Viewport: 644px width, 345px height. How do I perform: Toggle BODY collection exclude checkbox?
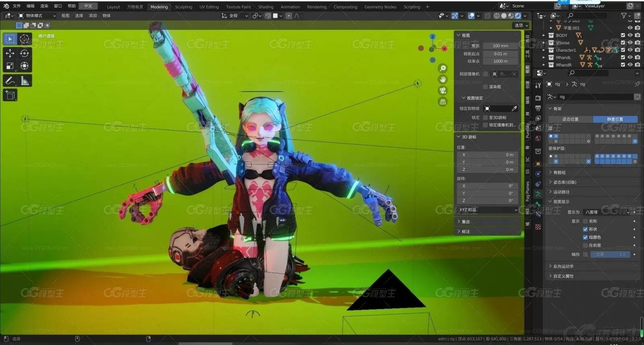coord(623,35)
